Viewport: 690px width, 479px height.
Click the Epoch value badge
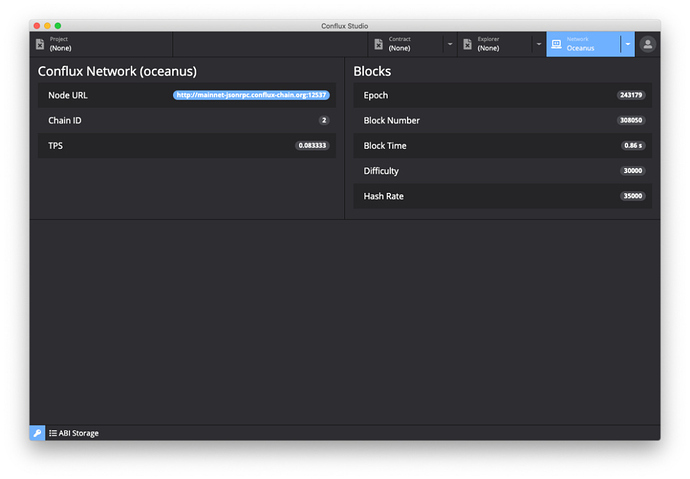[x=631, y=95]
